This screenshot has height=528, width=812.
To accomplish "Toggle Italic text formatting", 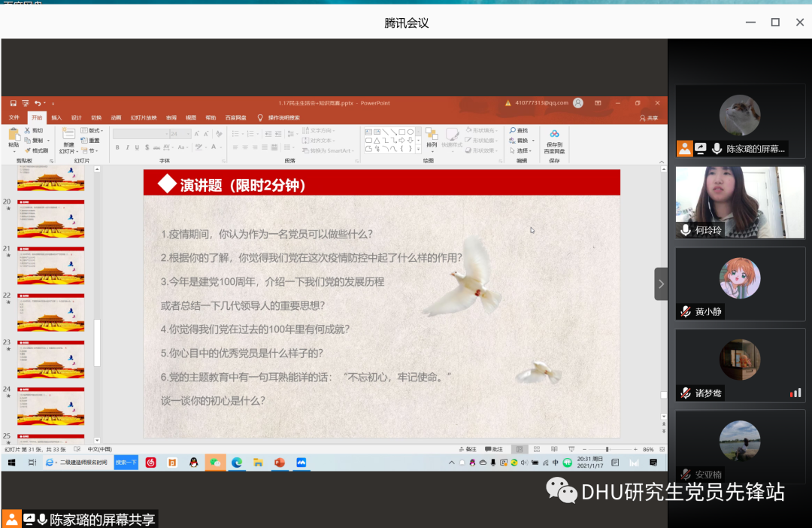I will (x=128, y=147).
